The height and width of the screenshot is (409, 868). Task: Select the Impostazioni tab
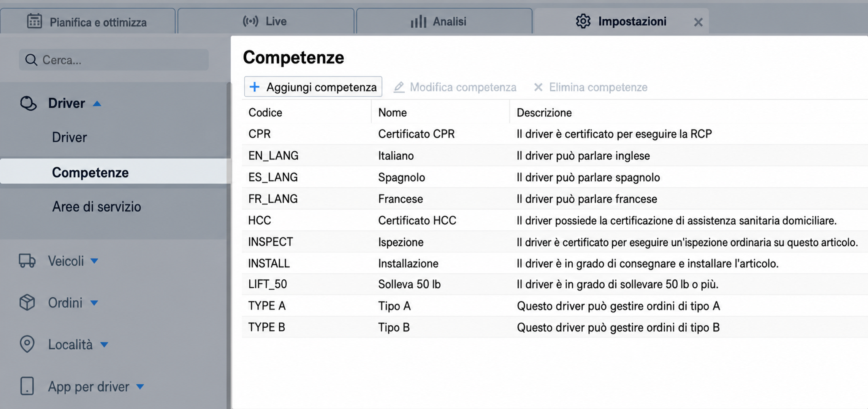(621, 21)
